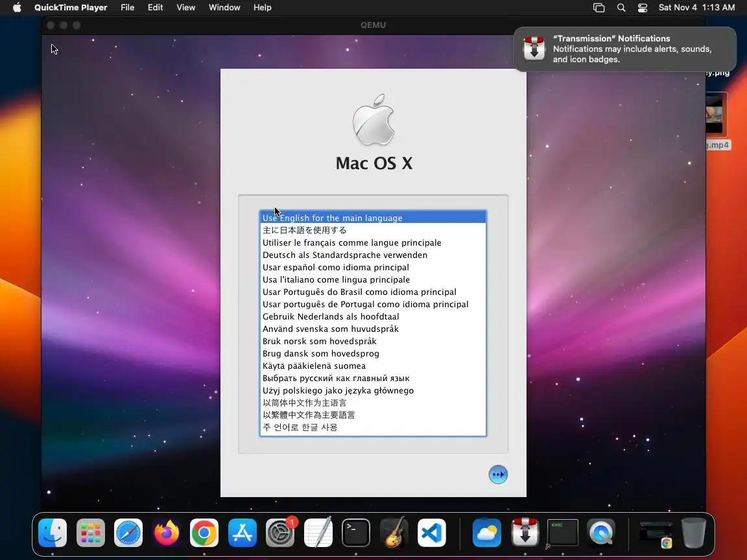The height and width of the screenshot is (560, 747).
Task: Select Bruk norsk som hovedspråk
Action: [x=373, y=342]
